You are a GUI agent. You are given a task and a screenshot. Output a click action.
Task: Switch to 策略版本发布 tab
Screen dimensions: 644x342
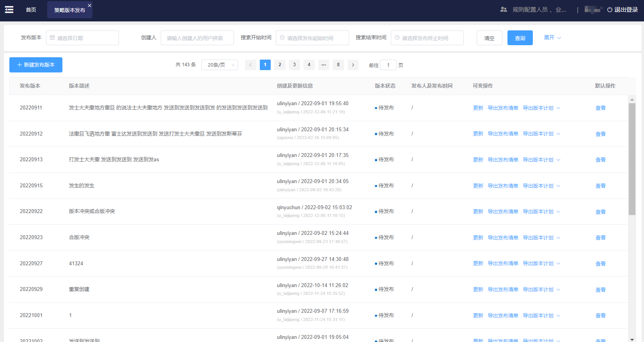[x=69, y=10]
